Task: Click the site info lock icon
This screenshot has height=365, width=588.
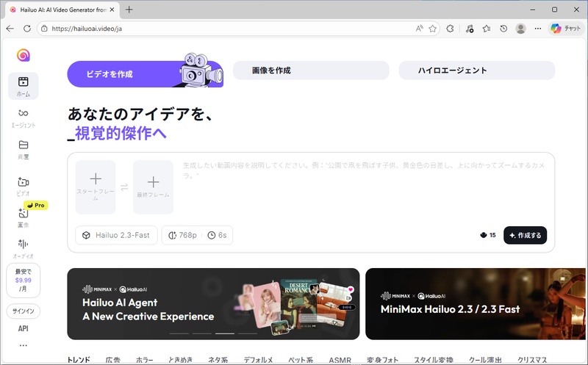Action: [44, 29]
